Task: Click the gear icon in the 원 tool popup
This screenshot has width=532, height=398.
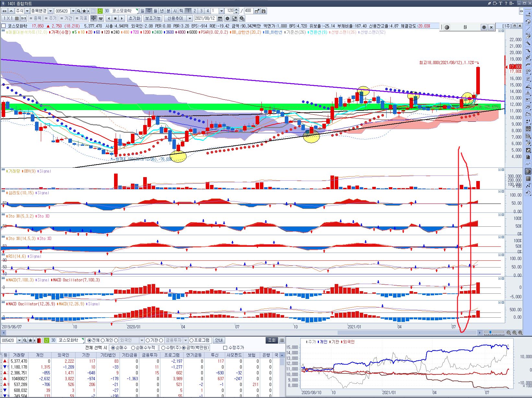Action: (484, 27)
